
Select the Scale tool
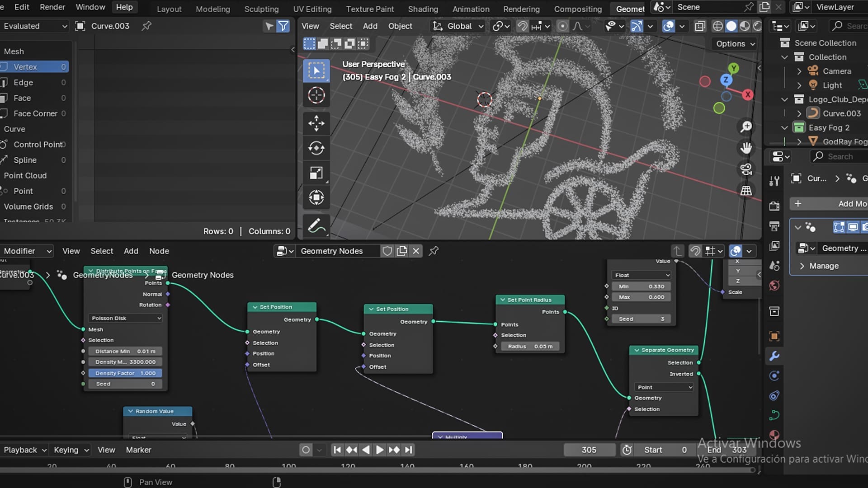(x=316, y=173)
